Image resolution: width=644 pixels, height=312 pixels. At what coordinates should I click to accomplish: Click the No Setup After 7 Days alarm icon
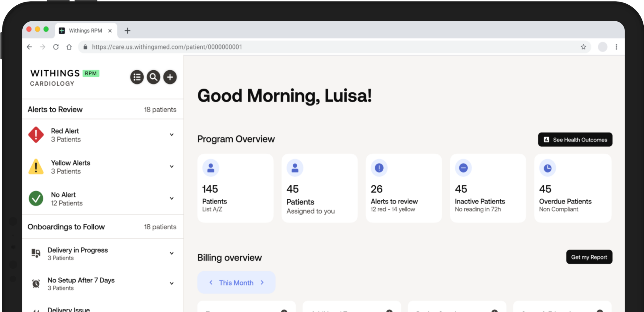point(36,283)
